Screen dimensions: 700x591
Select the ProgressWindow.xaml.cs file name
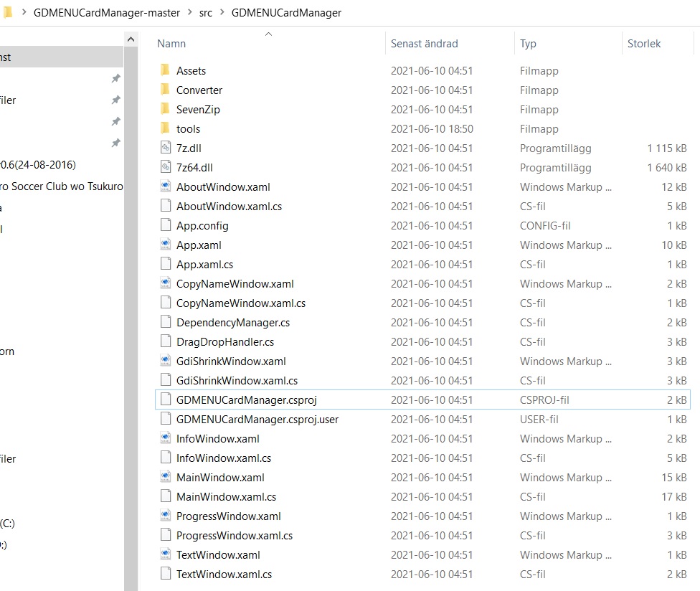click(x=235, y=536)
